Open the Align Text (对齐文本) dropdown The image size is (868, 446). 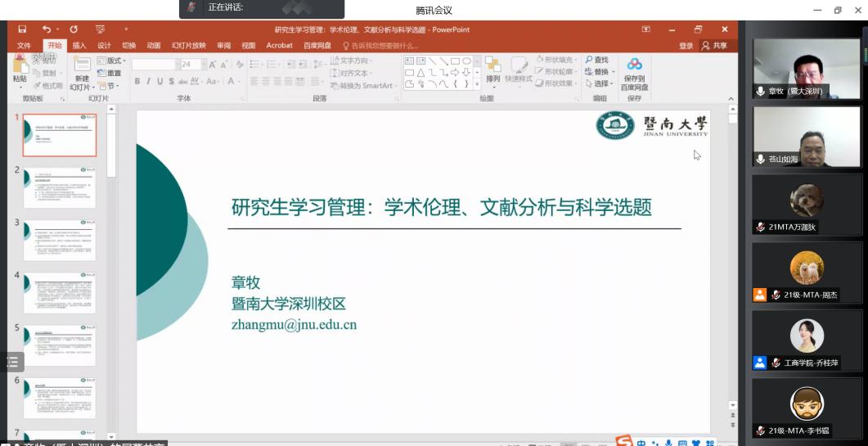[351, 73]
